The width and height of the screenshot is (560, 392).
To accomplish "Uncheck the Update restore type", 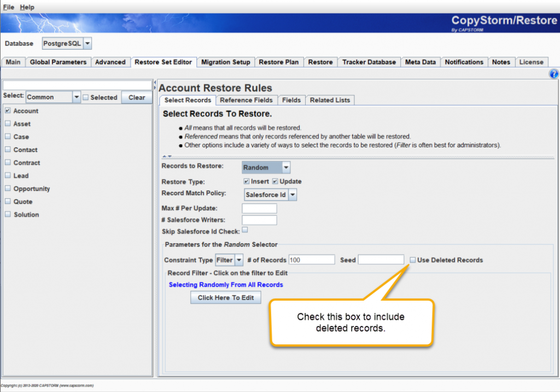I will pos(275,182).
